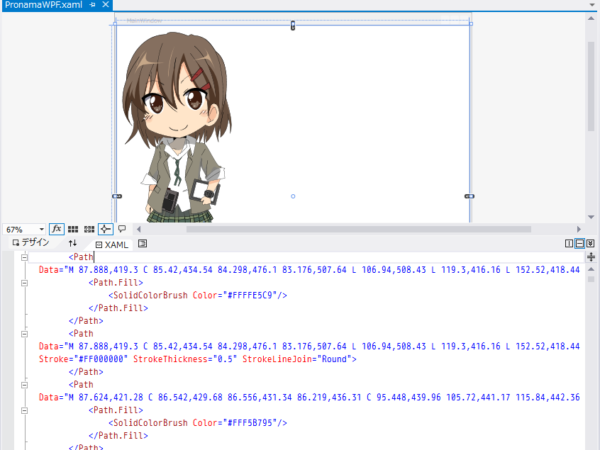Collapse the pane with chevron icon
Image resolution: width=600 pixels, height=450 pixels.
(590, 243)
